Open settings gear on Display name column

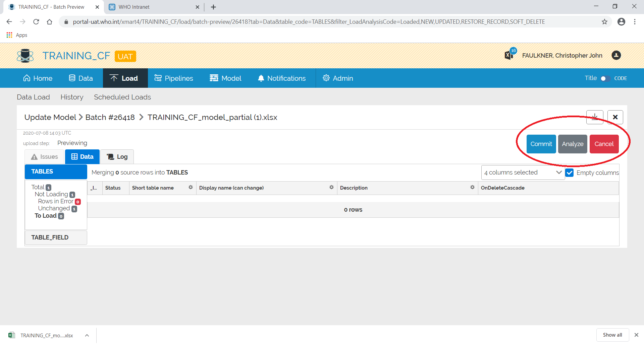331,188
